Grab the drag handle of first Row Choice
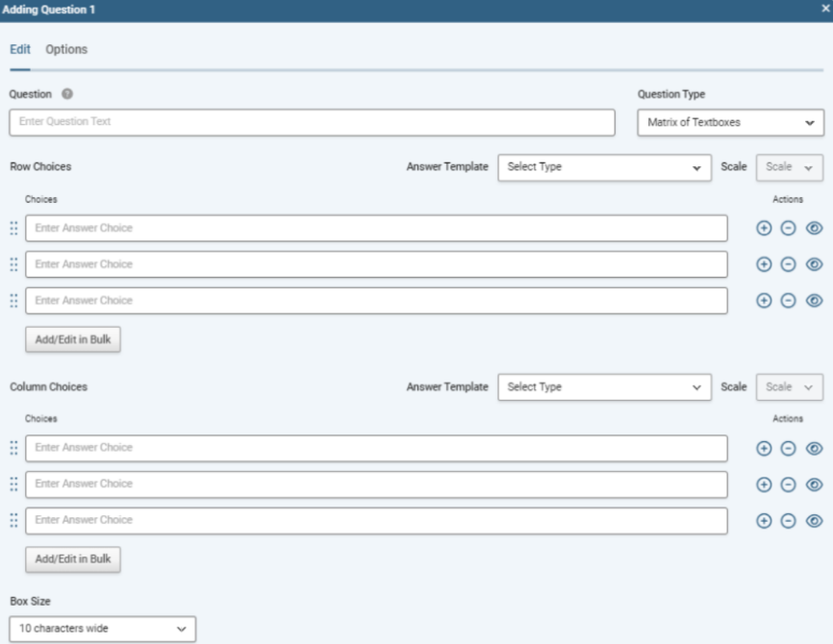The height and width of the screenshot is (644, 833). (13, 228)
